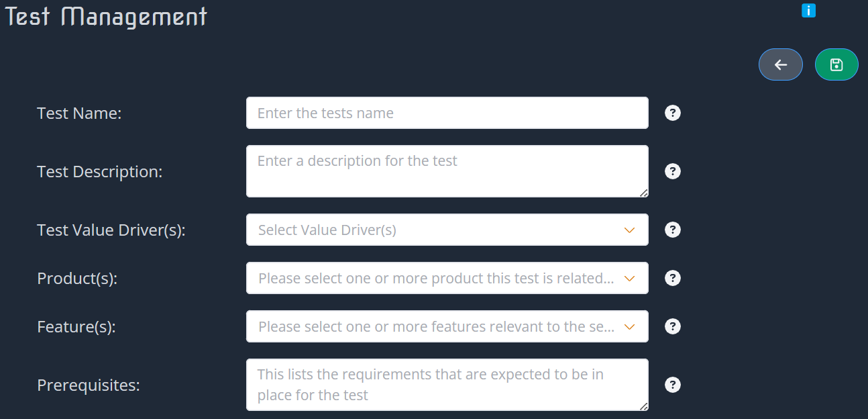Open the Test Name help tooltip
This screenshot has width=868, height=419.
coord(672,113)
